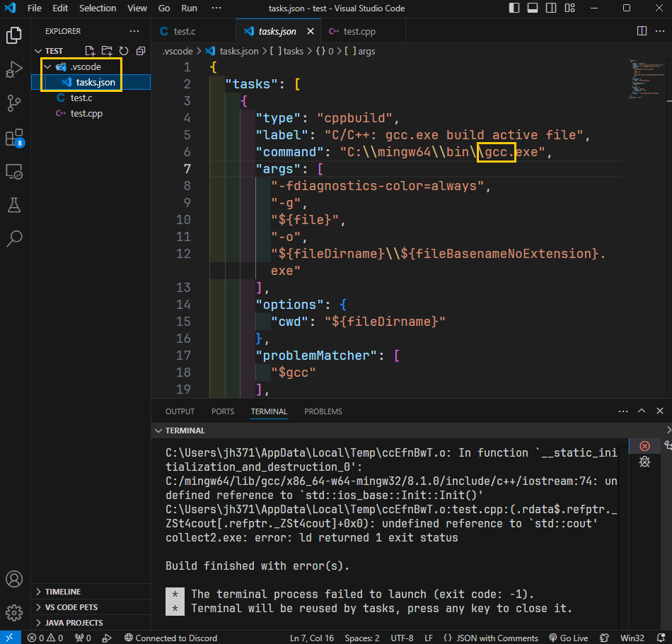Image resolution: width=672 pixels, height=644 pixels.
Task: Open the Testing flask icon
Action: coord(14,205)
